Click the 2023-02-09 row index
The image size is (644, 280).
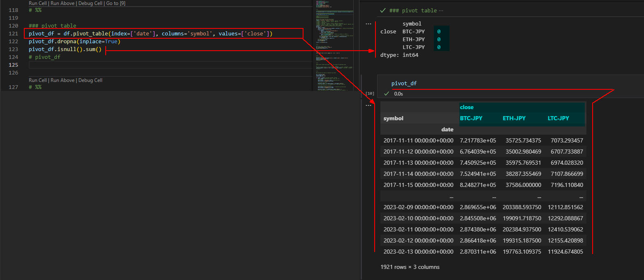(x=419, y=207)
